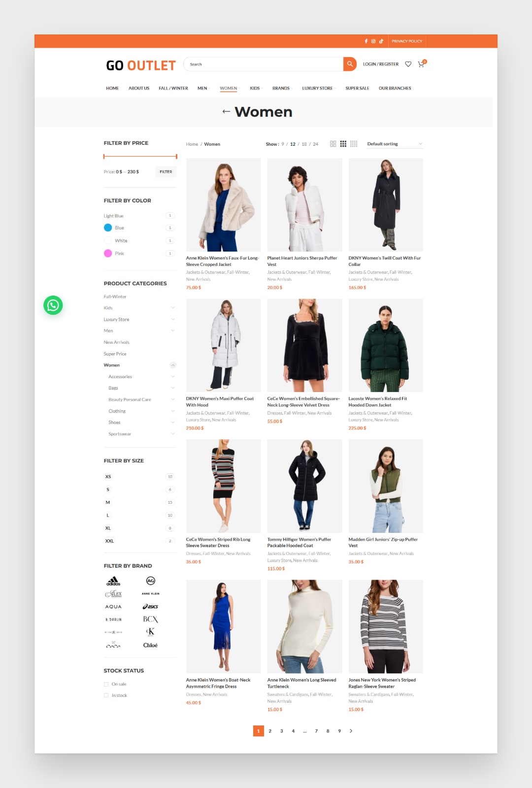Click the price range slider right handle
Viewport: 532px width, 788px height.
[x=176, y=157]
